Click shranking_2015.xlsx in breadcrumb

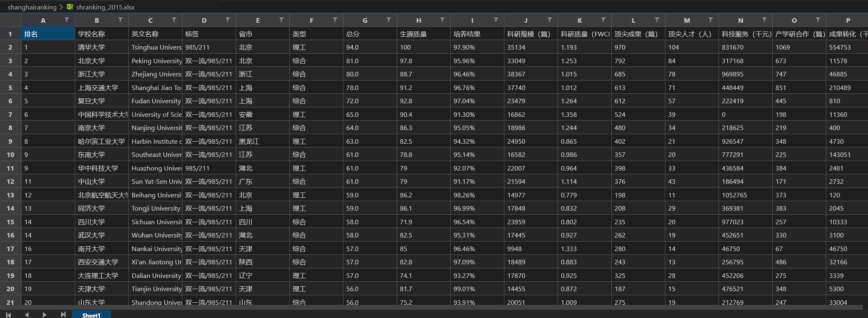[105, 7]
